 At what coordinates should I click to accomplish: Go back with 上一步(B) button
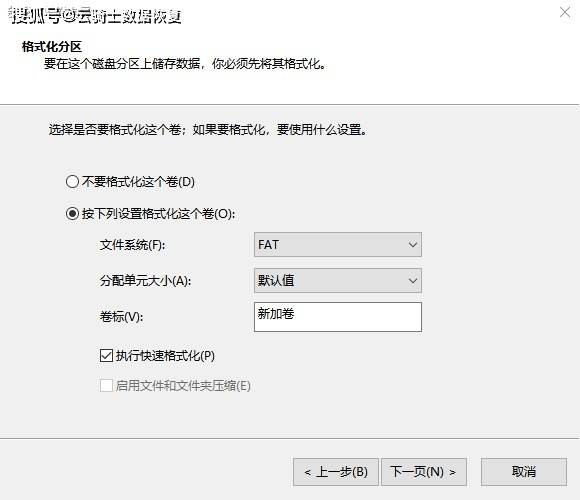(336, 472)
